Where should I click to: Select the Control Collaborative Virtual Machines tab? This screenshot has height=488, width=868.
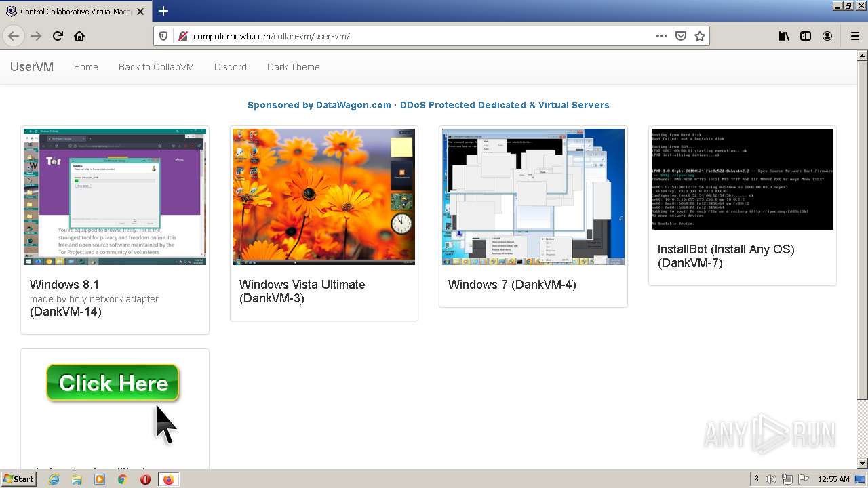[x=75, y=12]
